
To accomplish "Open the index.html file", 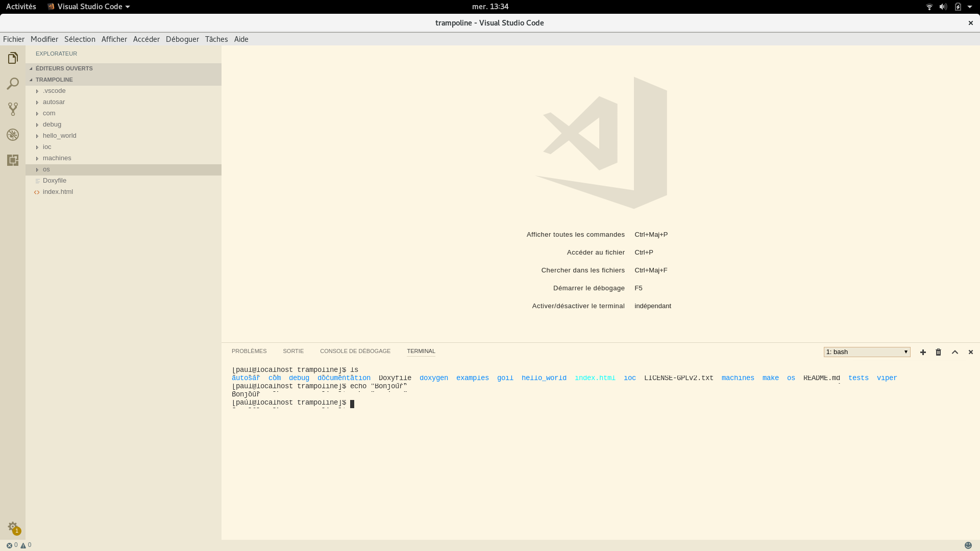I will tap(58, 192).
